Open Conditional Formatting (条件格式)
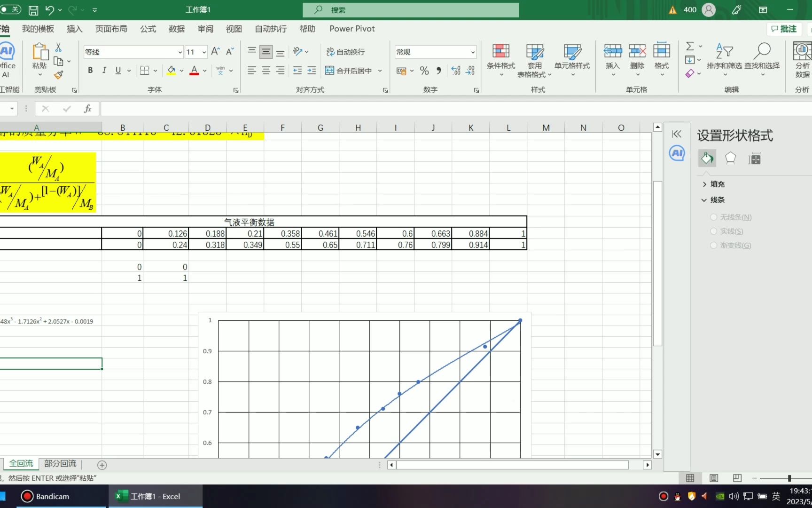This screenshot has width=812, height=508. coord(501,60)
